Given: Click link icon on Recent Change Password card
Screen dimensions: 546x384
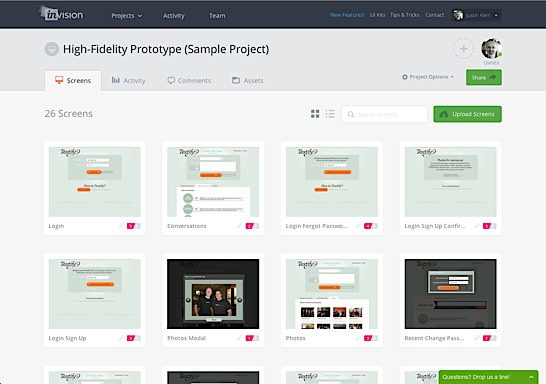Looking at the screenshot, I should [x=477, y=338].
